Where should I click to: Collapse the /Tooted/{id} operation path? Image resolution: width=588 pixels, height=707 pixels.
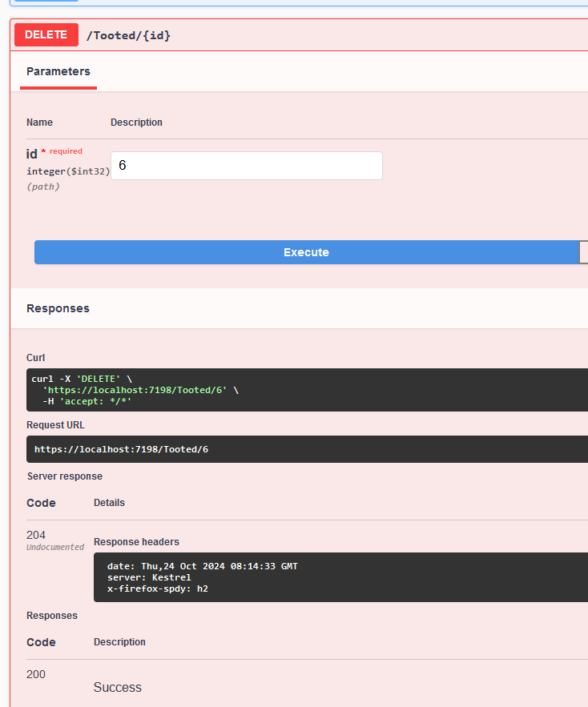(128, 35)
